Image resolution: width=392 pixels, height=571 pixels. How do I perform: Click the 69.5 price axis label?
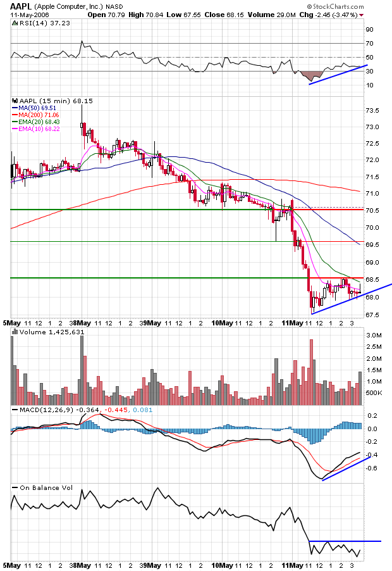pyautogui.click(x=372, y=245)
